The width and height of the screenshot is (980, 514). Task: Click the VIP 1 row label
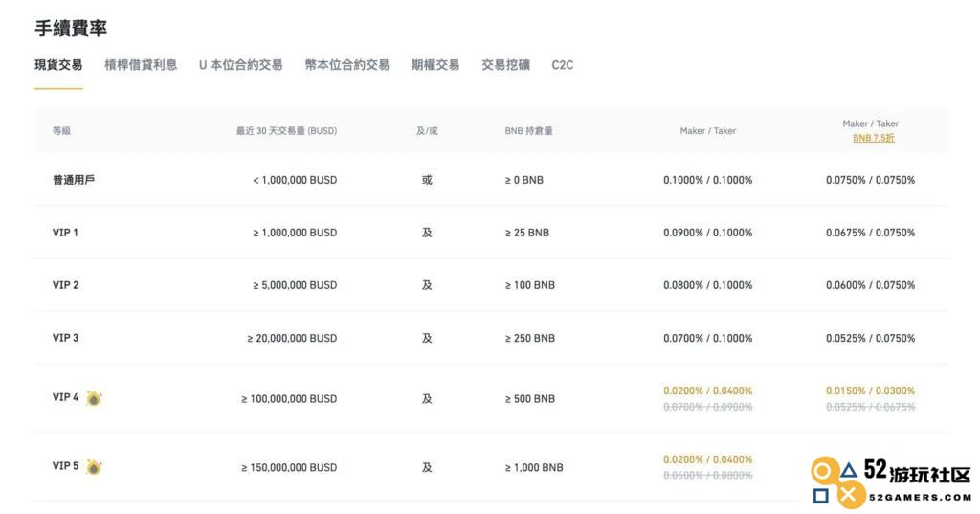(65, 233)
